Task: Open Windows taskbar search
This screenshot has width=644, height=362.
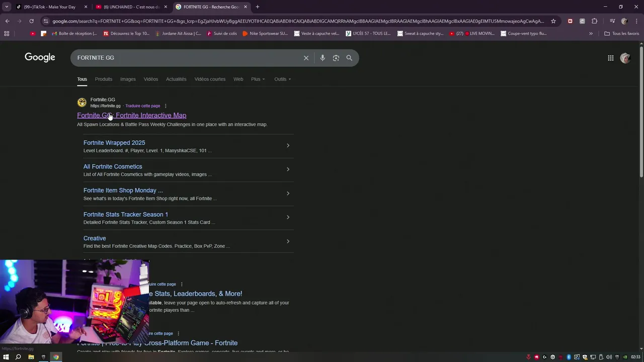Action: [18, 357]
